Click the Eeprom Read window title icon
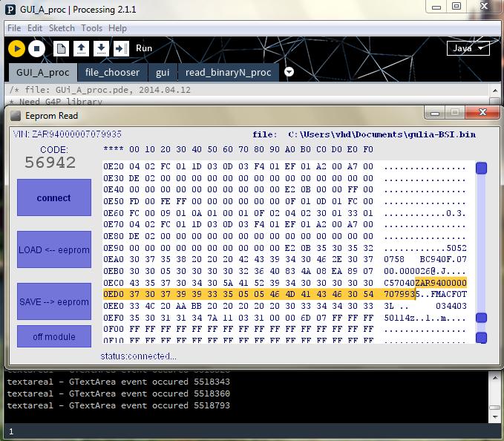 pos(15,116)
